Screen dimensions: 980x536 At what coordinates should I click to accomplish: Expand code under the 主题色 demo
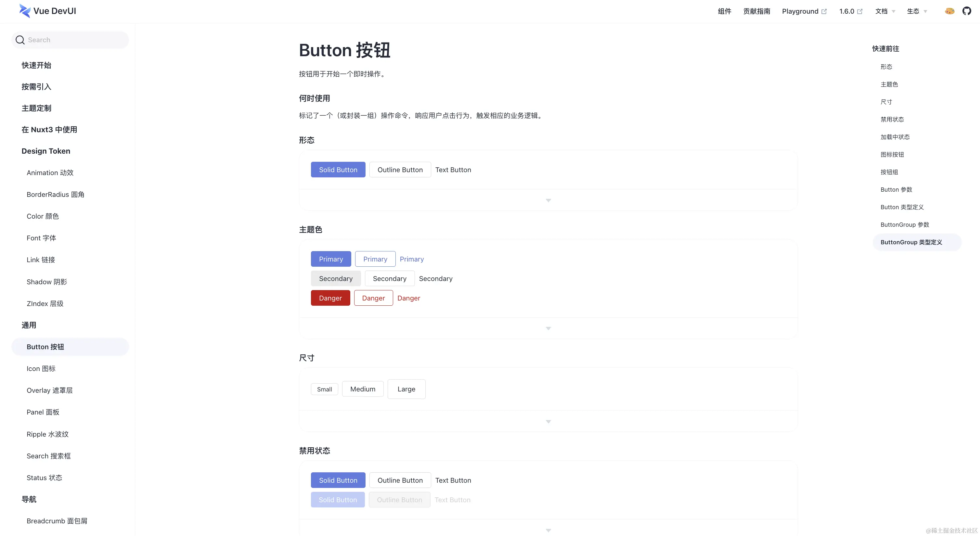click(x=548, y=328)
